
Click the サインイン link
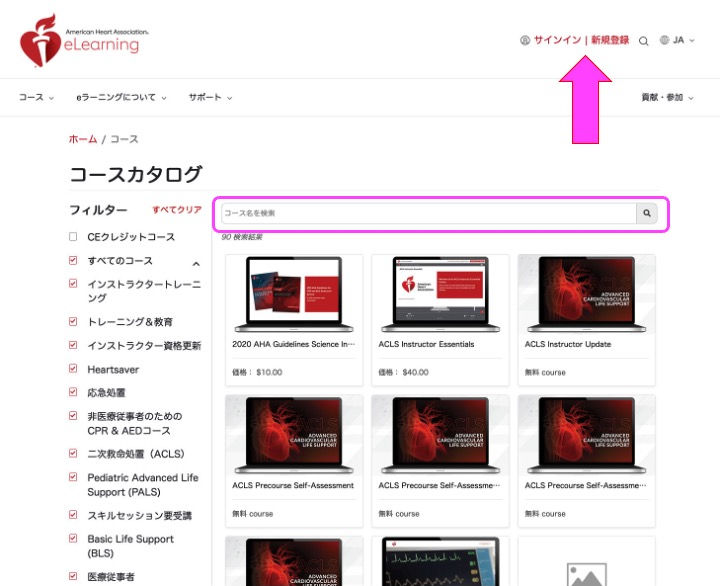click(557, 40)
